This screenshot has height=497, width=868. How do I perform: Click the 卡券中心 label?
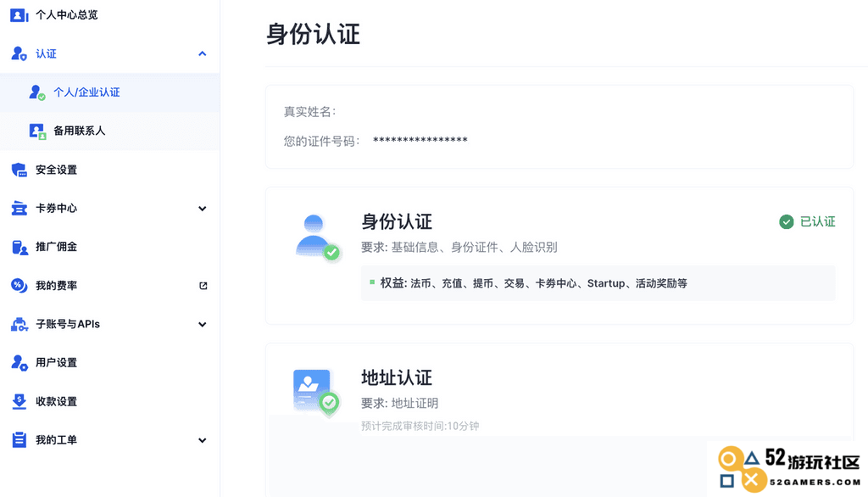(x=57, y=209)
